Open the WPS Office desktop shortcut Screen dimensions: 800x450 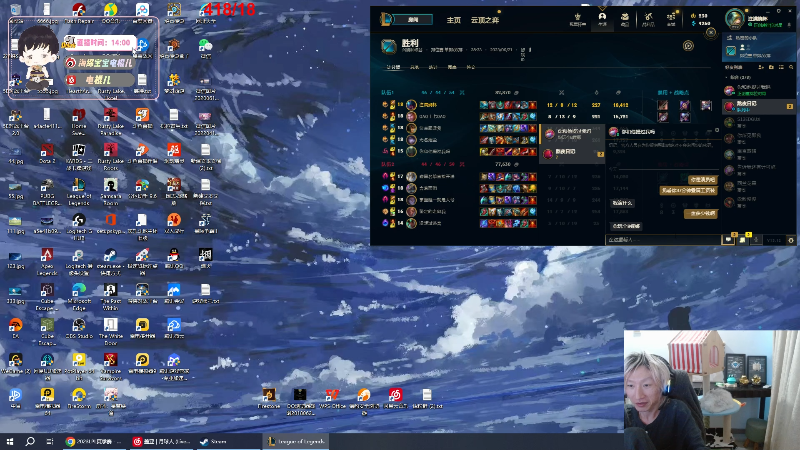tap(332, 398)
